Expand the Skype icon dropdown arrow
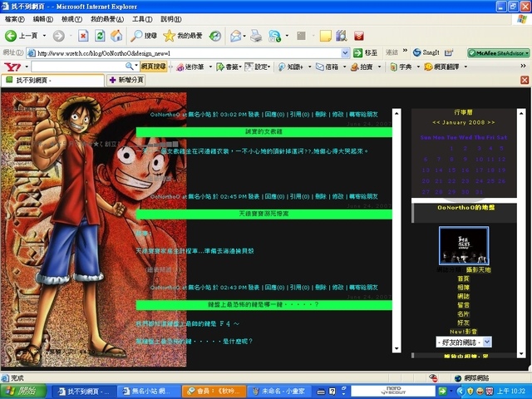The height and width of the screenshot is (399, 532). point(287,36)
